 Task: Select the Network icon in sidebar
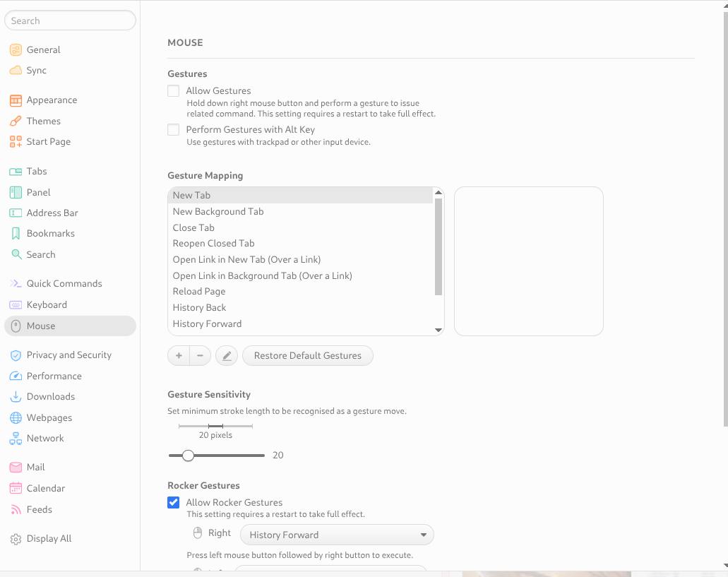[x=16, y=438]
